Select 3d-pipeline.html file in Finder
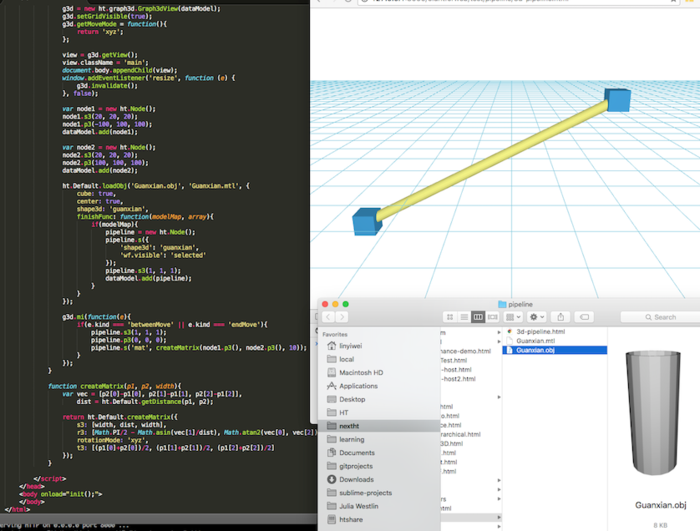Image resolution: width=700 pixels, height=531 pixels. 540,331
